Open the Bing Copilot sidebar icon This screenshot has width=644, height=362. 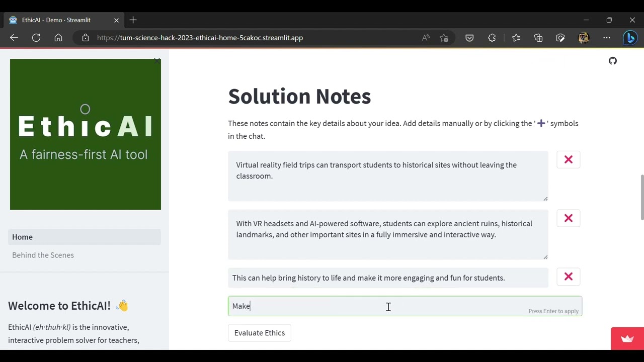[x=630, y=38]
